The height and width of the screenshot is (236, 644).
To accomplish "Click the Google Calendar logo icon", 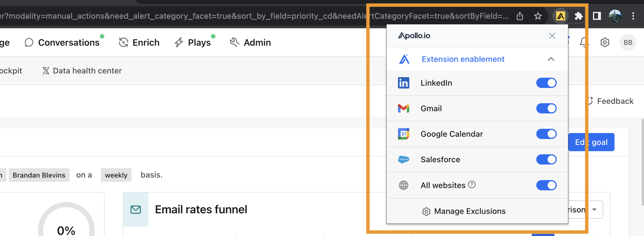I will coord(404,134).
